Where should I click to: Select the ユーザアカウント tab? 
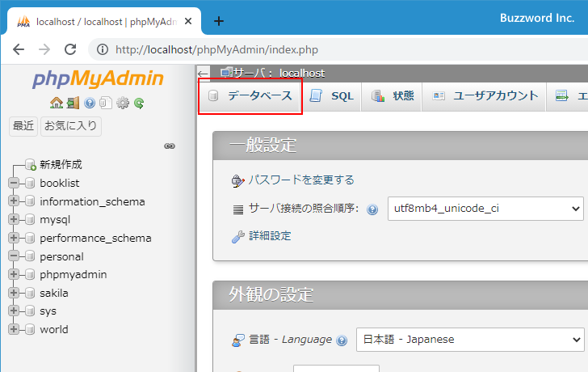point(485,95)
